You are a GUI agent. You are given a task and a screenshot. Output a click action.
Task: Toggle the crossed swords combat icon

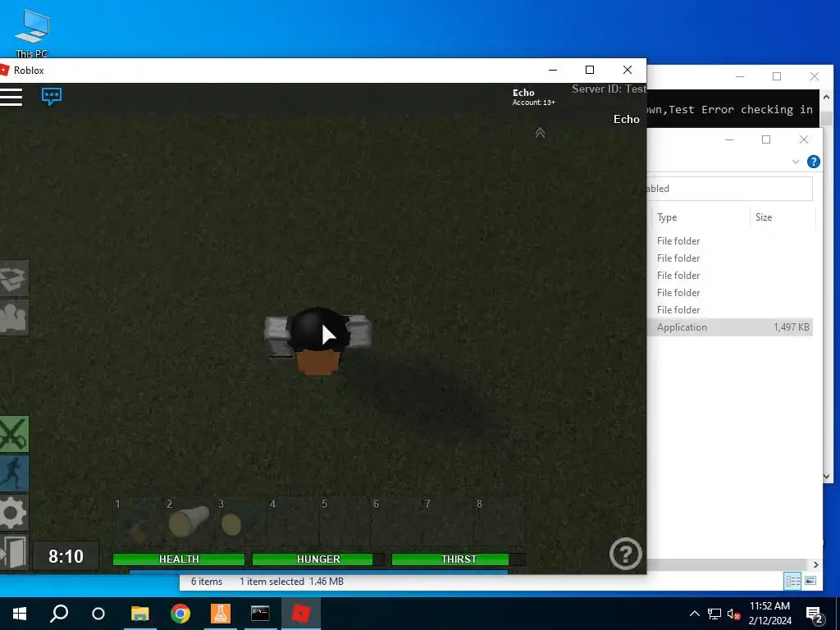pos(14,434)
